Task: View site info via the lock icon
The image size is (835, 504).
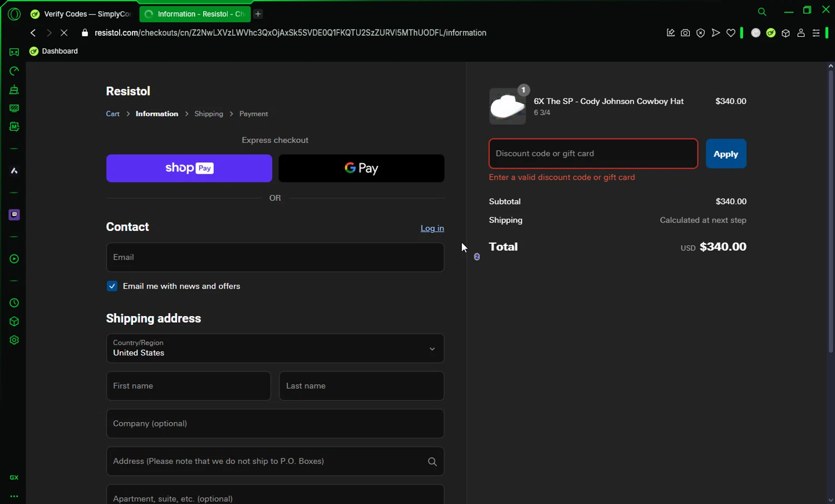Action: pyautogui.click(x=85, y=33)
